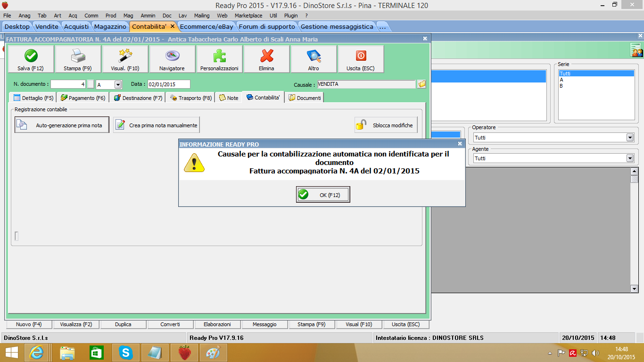Switch to the Ecommerce/eBay main tab
Screen dimensions: 644x362
pos(207,26)
